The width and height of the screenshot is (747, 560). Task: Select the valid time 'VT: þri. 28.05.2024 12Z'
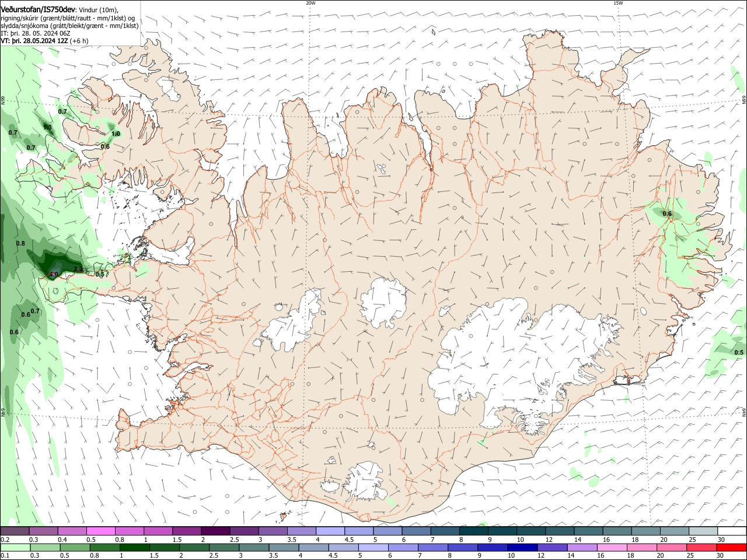(34, 41)
